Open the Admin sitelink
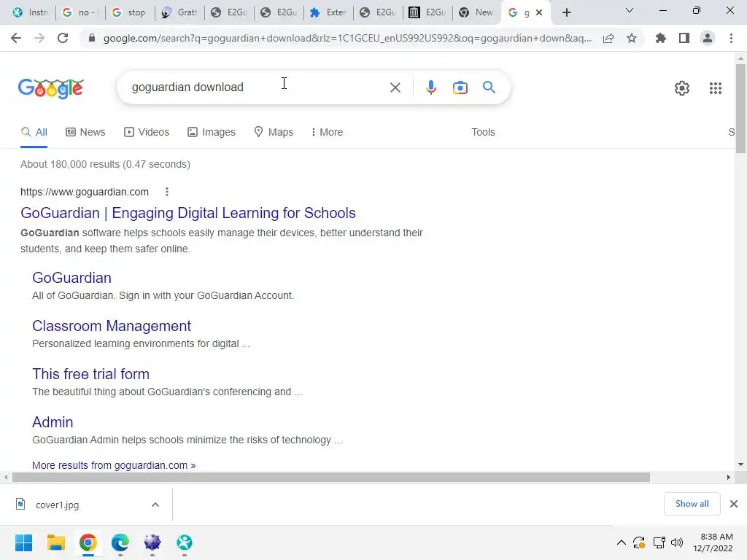This screenshot has height=560, width=747. [x=53, y=422]
